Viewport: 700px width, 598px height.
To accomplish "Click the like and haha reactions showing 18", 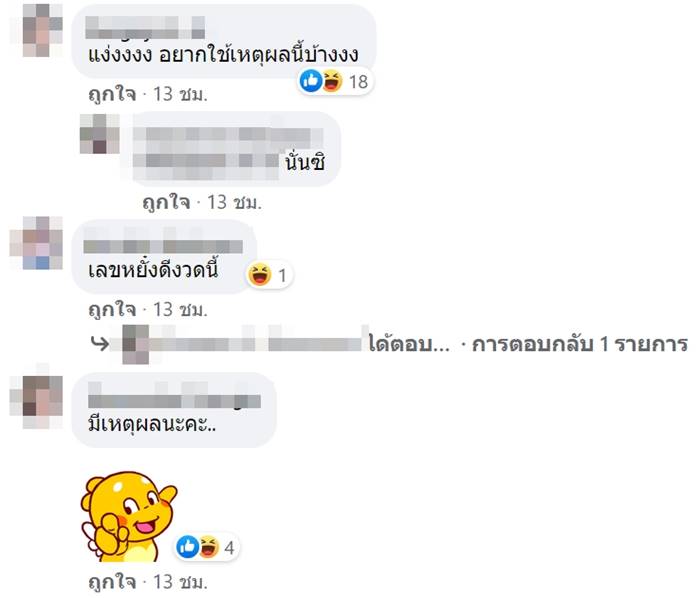I will (x=335, y=82).
